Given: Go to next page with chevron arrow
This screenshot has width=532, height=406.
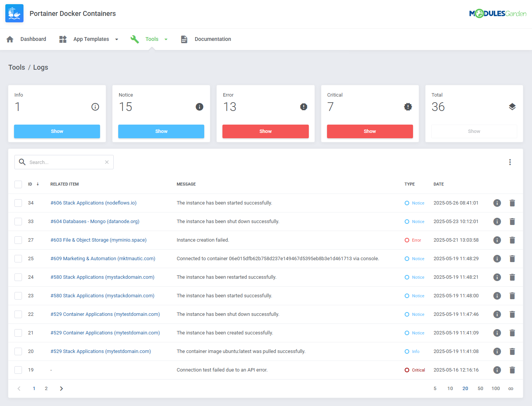Looking at the screenshot, I should (61, 388).
